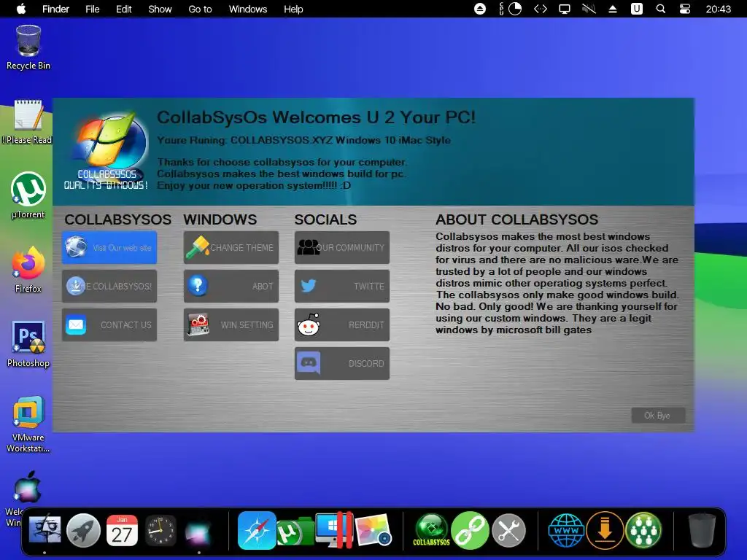The width and height of the screenshot is (747, 560).
Task: Click the pie-chart usage icon in menu bar
Action: [x=515, y=9]
